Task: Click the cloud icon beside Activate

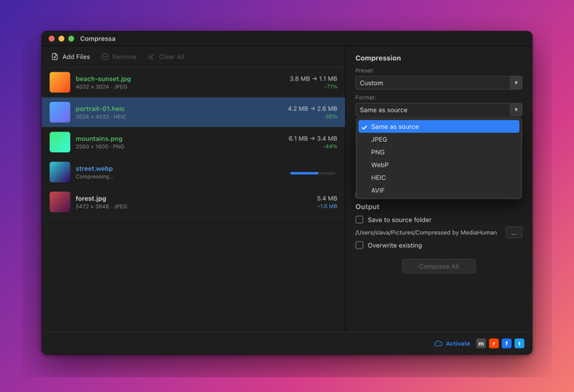Action: [x=438, y=343]
